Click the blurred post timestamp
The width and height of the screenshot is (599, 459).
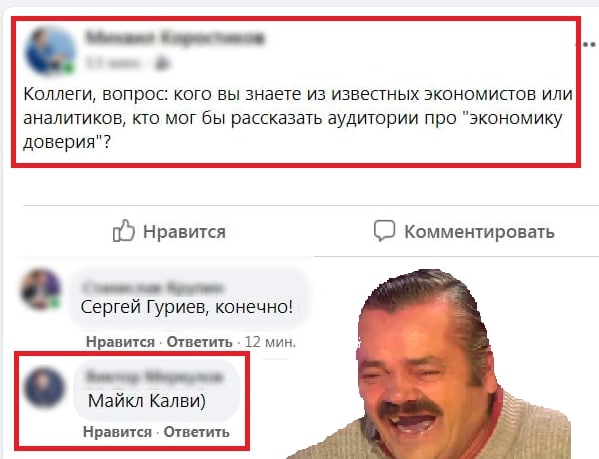(x=112, y=63)
